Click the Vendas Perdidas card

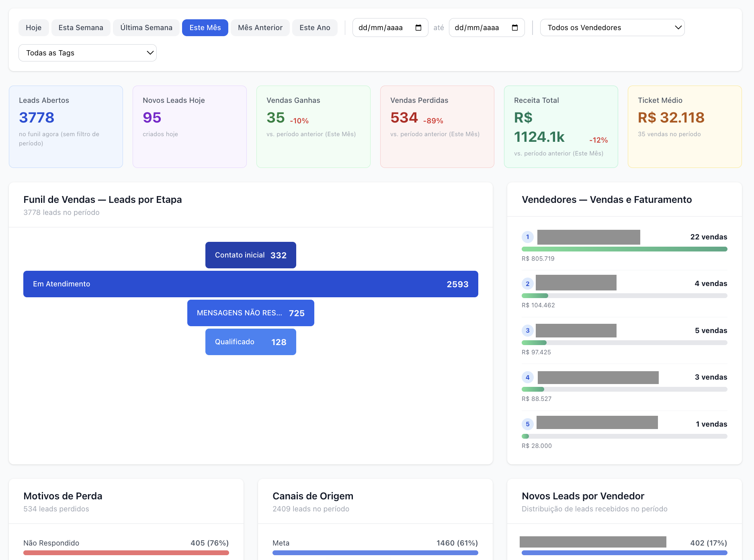coord(437,127)
